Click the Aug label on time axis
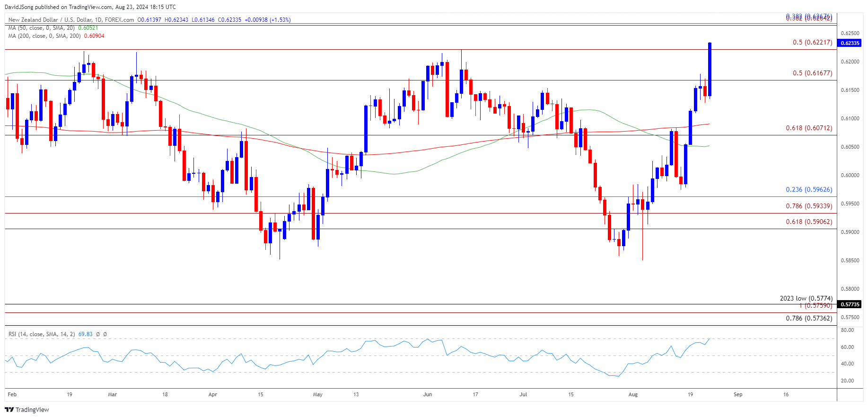 [x=633, y=395]
